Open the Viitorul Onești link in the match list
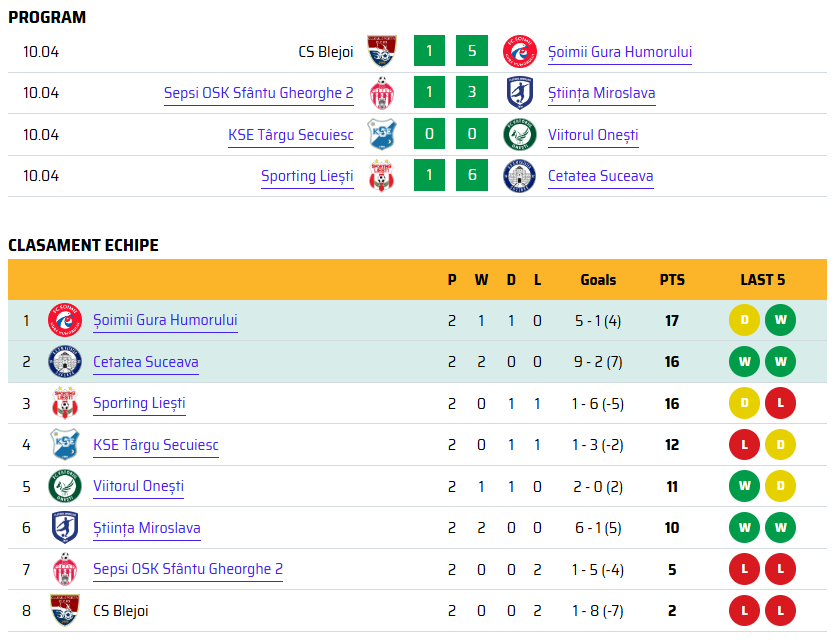The image size is (836, 642). [593, 135]
